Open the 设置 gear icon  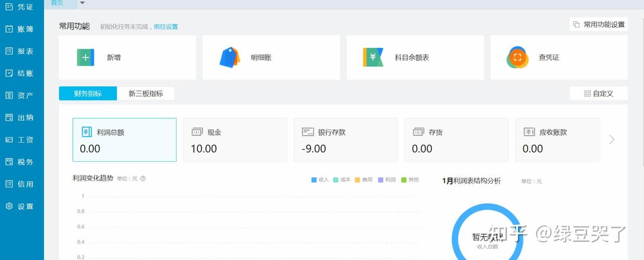click(9, 206)
